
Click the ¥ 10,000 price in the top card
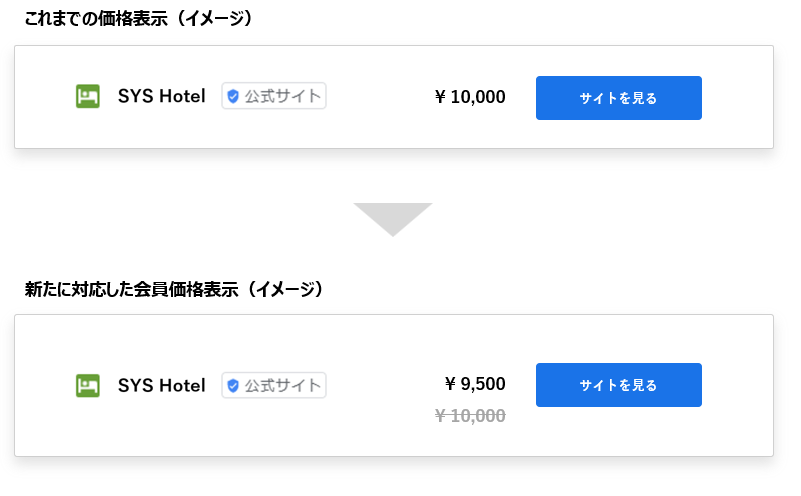point(470,97)
